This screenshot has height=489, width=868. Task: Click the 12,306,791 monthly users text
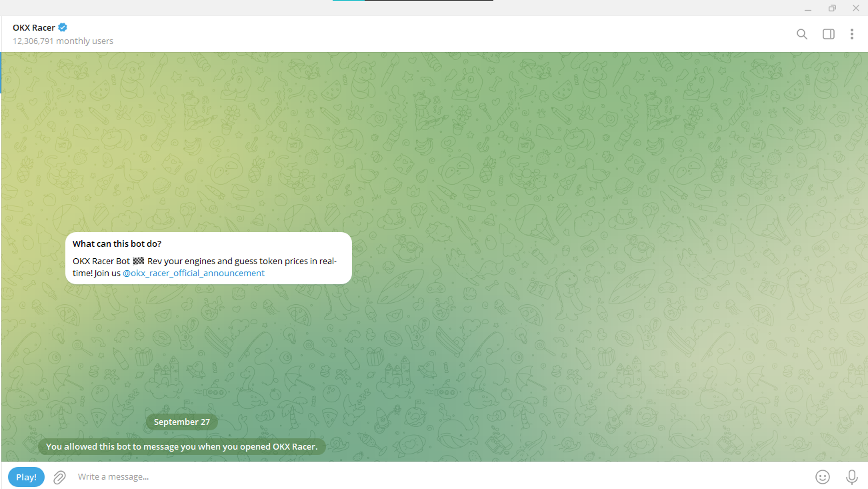point(63,41)
